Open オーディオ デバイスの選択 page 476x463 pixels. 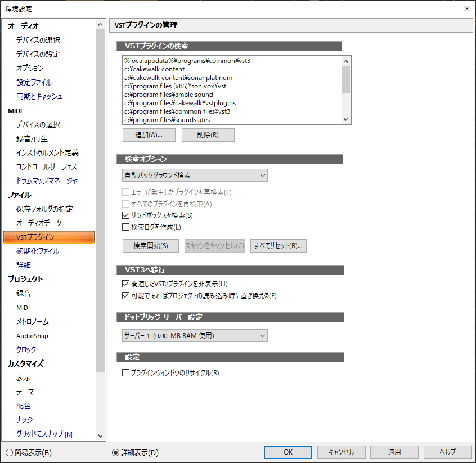tap(38, 41)
